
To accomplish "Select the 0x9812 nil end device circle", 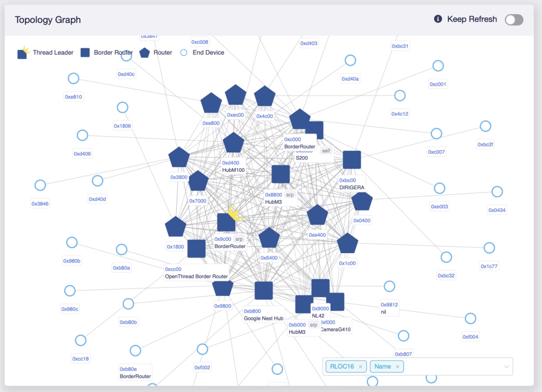I will coord(390,286).
